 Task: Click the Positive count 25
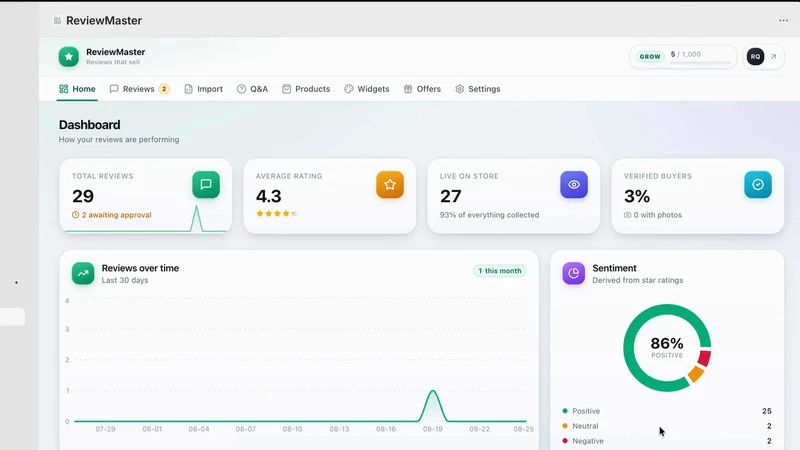(766, 411)
